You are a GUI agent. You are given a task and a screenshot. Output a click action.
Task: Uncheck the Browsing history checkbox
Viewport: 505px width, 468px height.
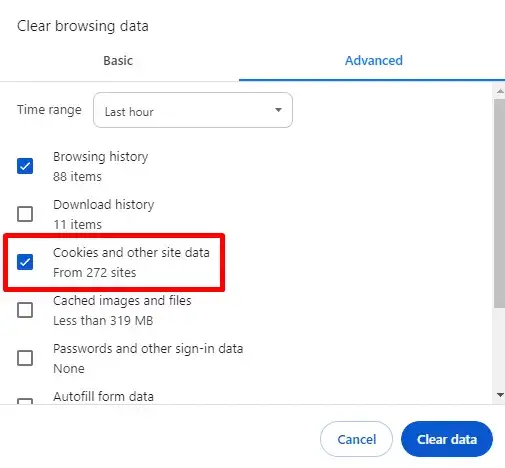pyautogui.click(x=25, y=166)
